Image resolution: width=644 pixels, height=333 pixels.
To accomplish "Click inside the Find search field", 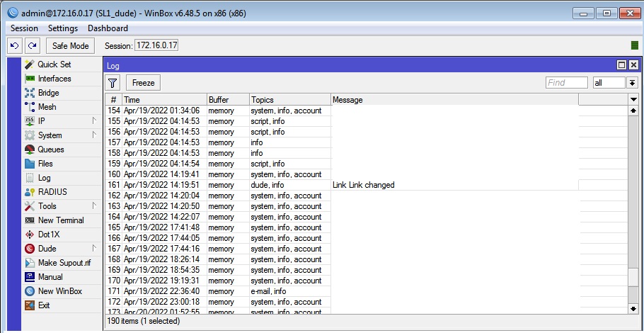I will [x=566, y=83].
